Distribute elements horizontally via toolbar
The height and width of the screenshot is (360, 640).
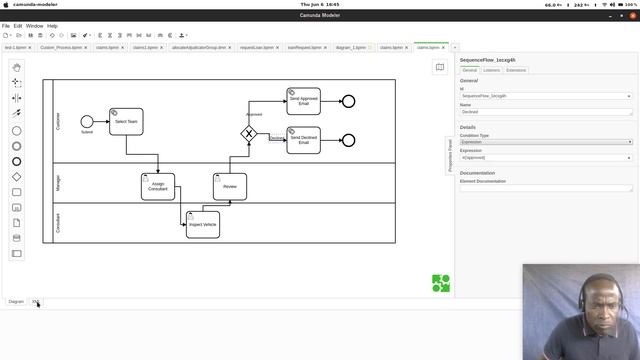point(160,36)
